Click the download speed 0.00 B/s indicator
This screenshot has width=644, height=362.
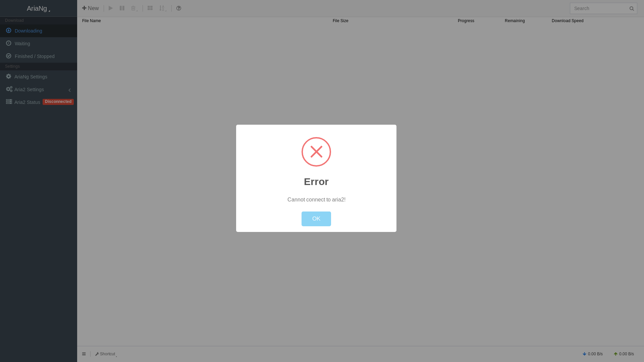tap(593, 354)
